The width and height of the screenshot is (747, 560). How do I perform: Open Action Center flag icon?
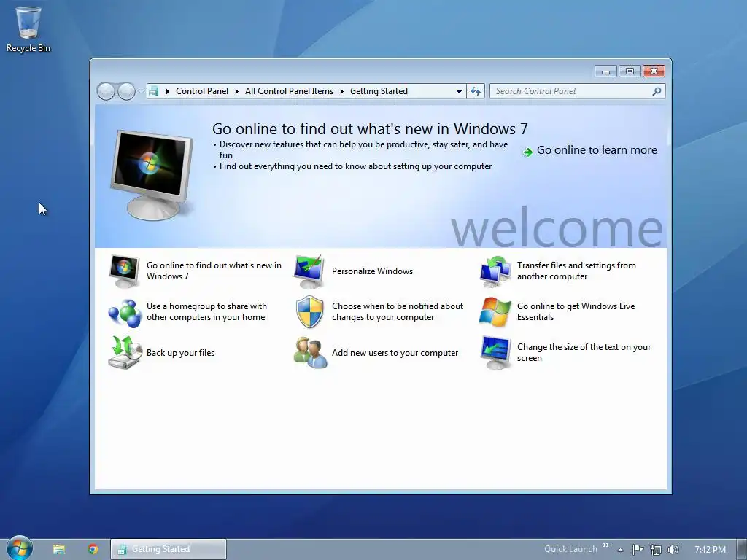[x=638, y=550]
